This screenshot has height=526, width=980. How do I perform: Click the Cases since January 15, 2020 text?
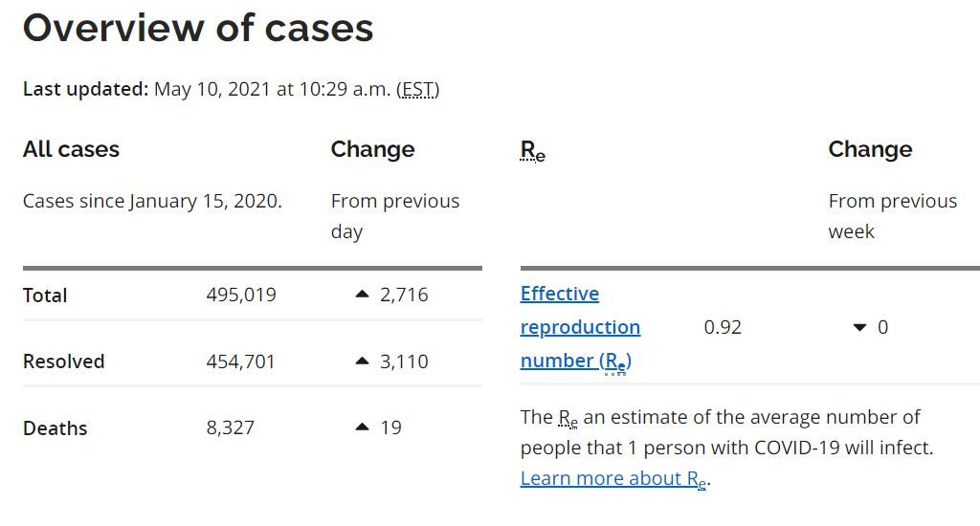[x=152, y=201]
